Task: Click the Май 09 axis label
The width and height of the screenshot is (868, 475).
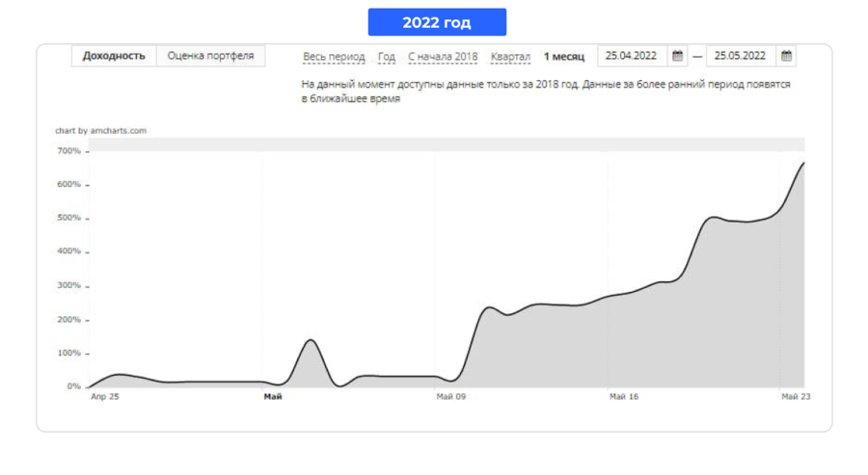Action: pos(451,397)
